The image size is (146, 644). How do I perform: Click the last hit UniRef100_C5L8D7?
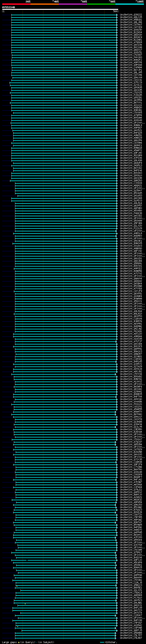pos(131,638)
